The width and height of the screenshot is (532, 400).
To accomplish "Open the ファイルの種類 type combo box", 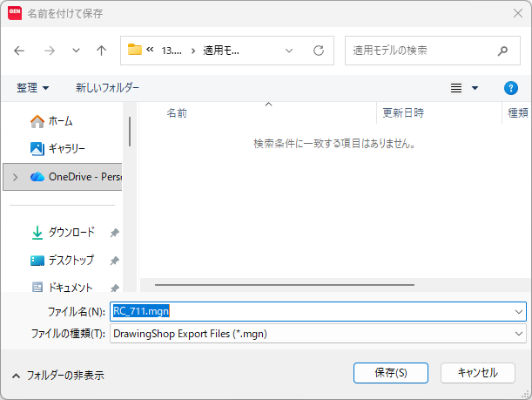I will click(x=318, y=334).
